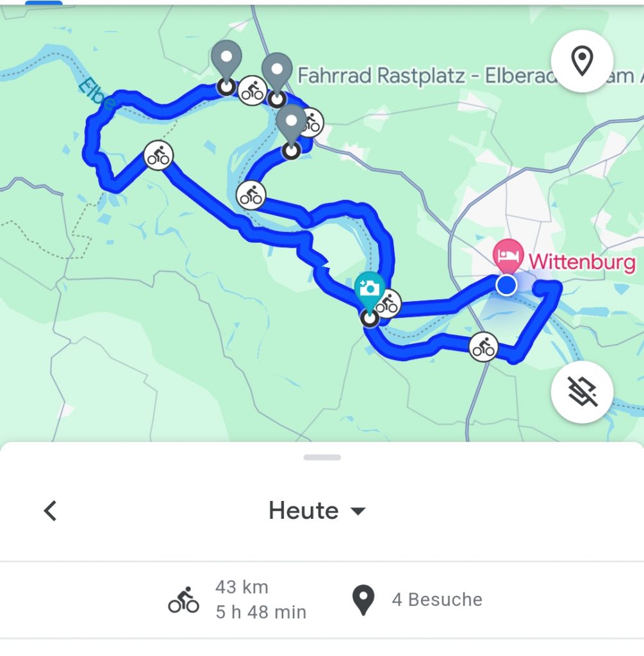Open the 43 km cycling summary
Viewport: 644px width, 656px height.
click(x=237, y=600)
